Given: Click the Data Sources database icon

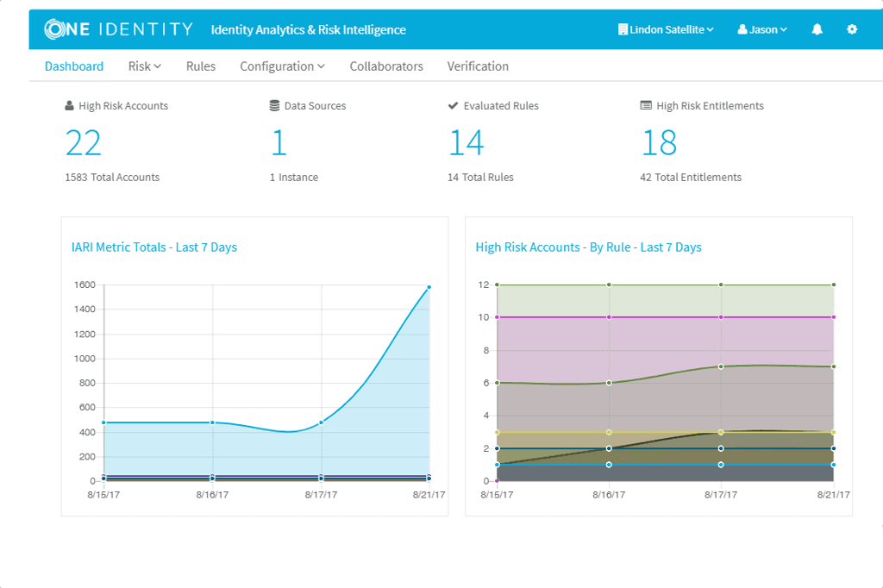Looking at the screenshot, I should coord(274,105).
